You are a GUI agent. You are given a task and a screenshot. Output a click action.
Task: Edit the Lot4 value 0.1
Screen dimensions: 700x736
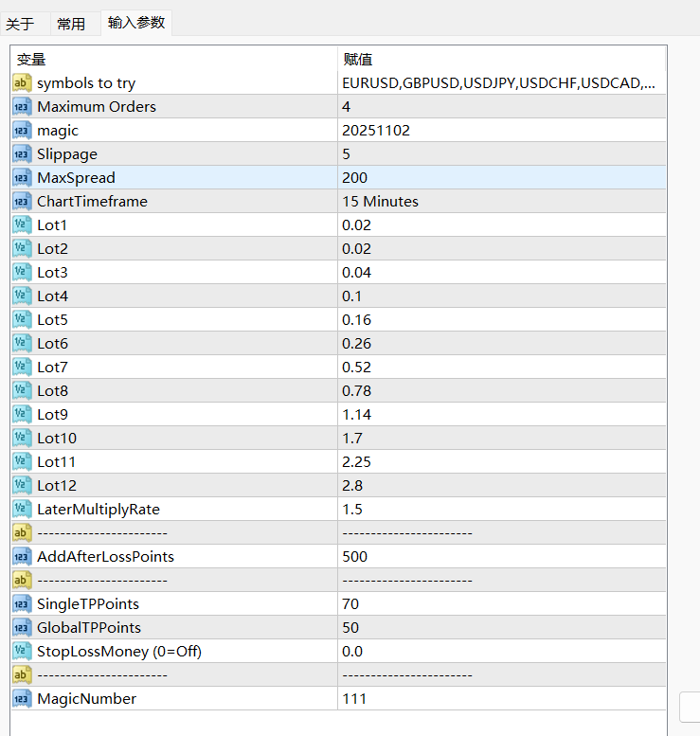tap(501, 296)
